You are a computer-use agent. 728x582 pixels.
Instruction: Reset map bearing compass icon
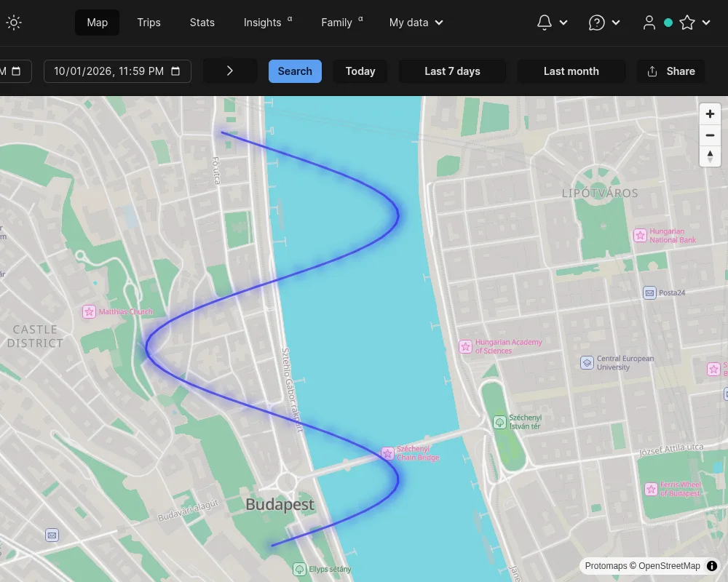point(710,156)
